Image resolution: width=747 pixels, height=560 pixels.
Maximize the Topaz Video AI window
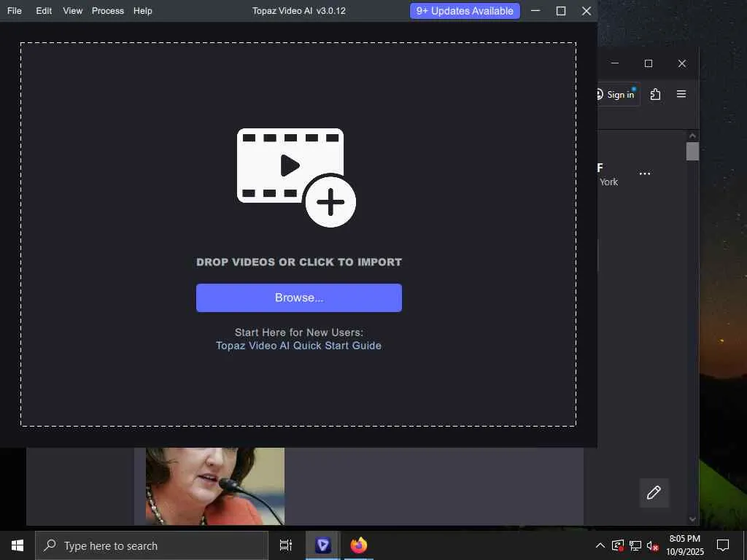pos(561,10)
